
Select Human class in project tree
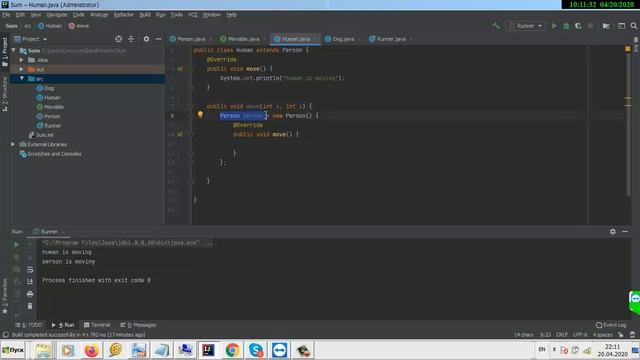52,98
